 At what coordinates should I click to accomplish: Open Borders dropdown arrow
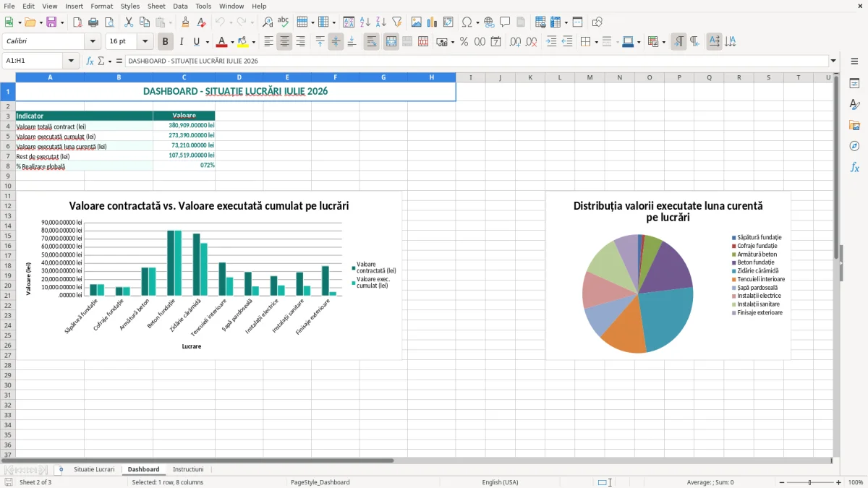(x=597, y=42)
